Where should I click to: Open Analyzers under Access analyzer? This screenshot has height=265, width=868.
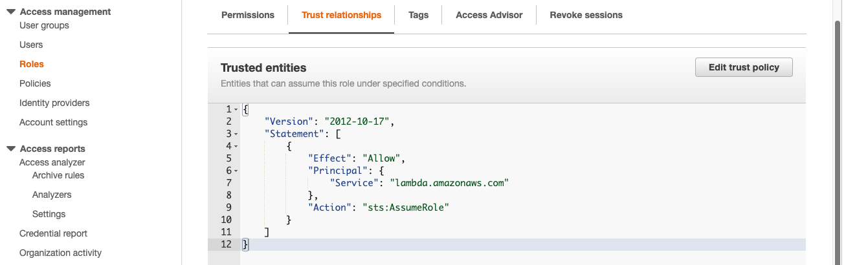[x=52, y=195]
